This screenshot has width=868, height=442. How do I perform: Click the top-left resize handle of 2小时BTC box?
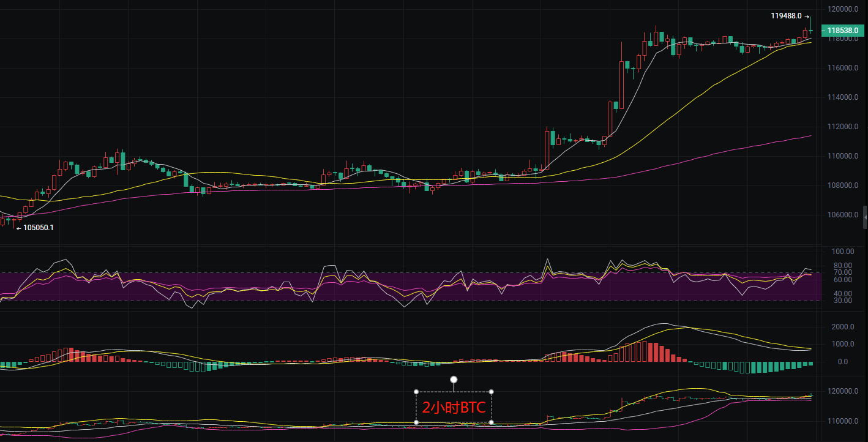pyautogui.click(x=416, y=392)
